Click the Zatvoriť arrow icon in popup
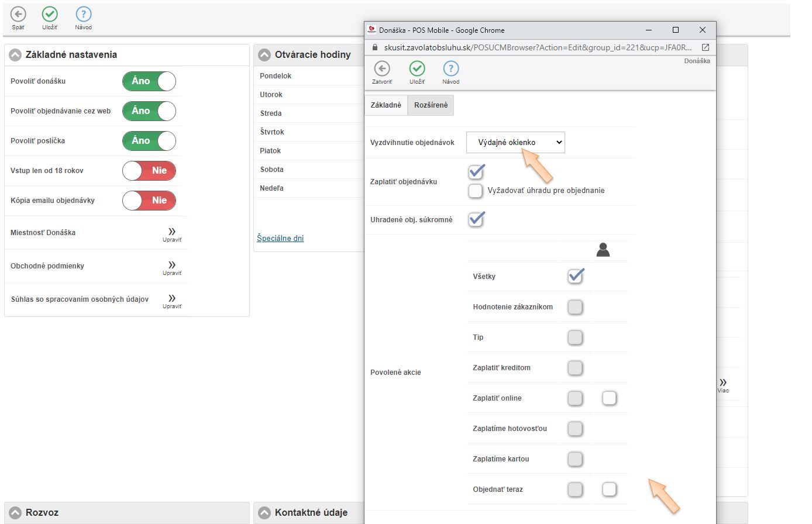The height and width of the screenshot is (524, 812). tap(382, 68)
